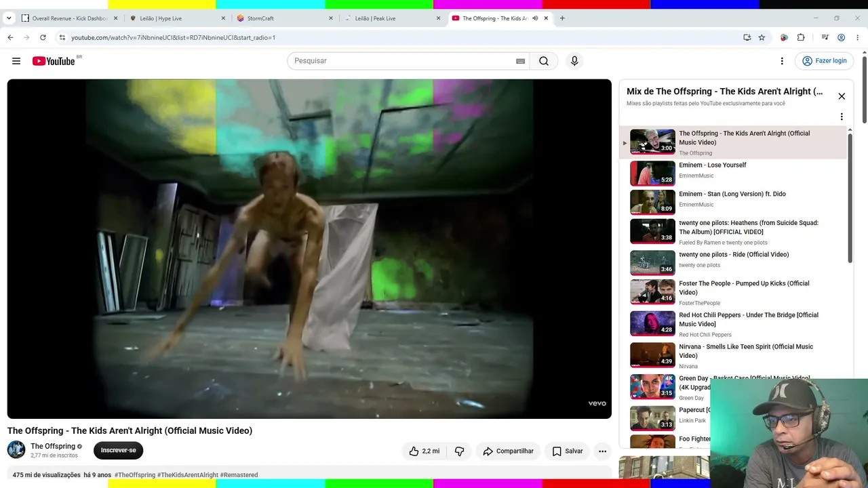Screen dimensions: 868x488
Task: View site information icon in address bar
Action: click(x=62, y=37)
